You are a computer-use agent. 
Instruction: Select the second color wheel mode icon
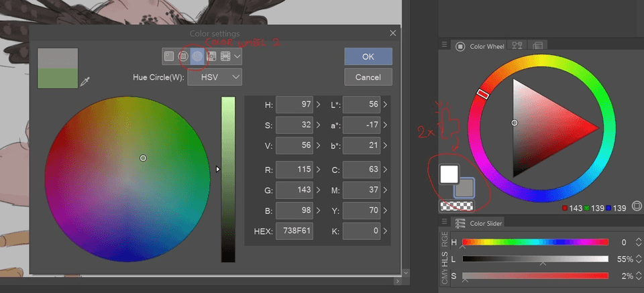183,56
